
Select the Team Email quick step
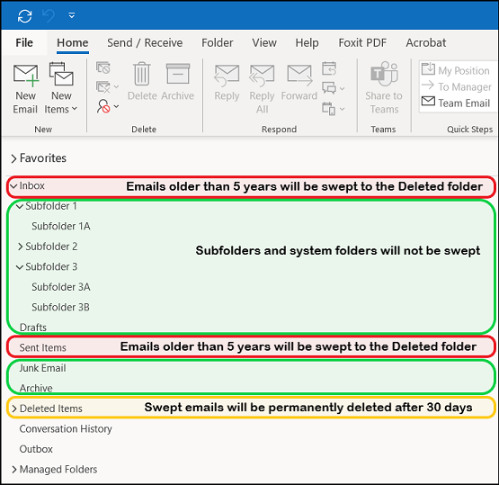(x=456, y=103)
